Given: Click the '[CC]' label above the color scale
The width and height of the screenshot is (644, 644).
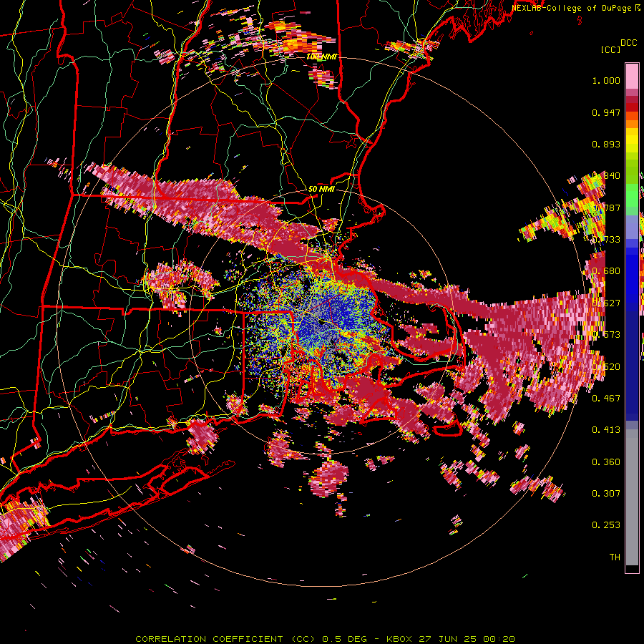Looking at the screenshot, I should pyautogui.click(x=610, y=49).
